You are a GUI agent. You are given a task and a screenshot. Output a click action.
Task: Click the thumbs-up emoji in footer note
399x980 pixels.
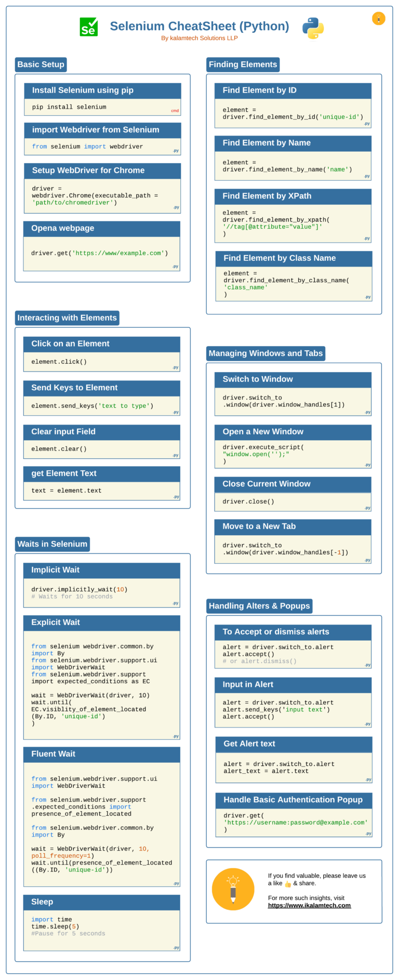click(x=288, y=884)
